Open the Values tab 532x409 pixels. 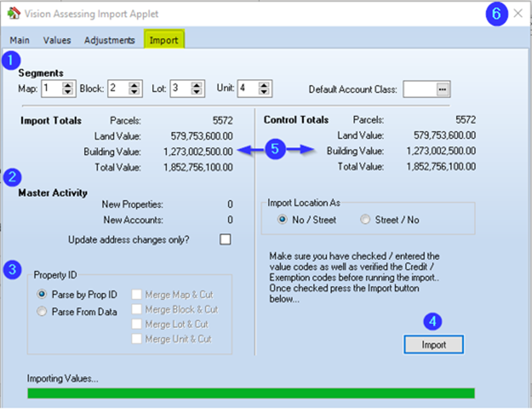57,40
